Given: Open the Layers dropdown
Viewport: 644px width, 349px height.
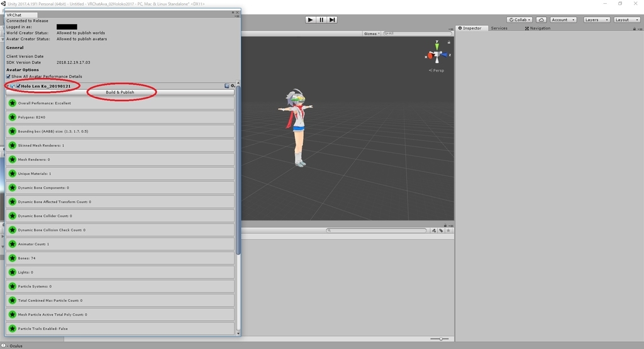Looking at the screenshot, I should (x=596, y=19).
